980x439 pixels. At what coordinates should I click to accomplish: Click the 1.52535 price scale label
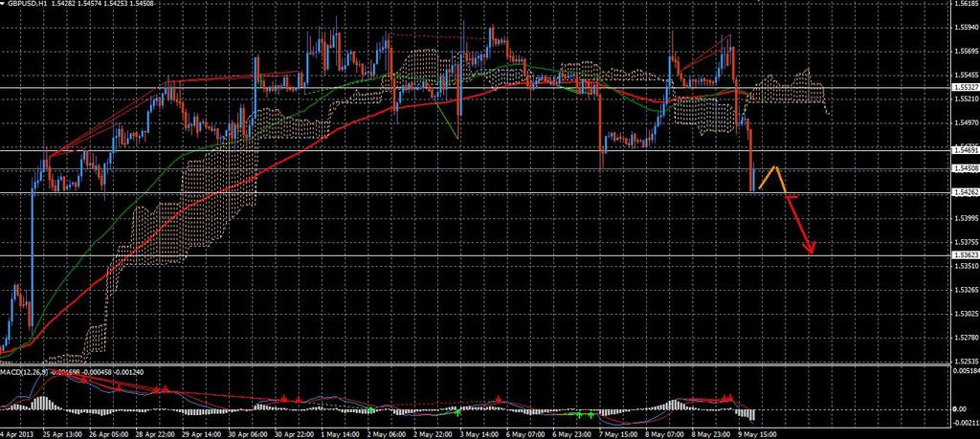pyautogui.click(x=967, y=362)
